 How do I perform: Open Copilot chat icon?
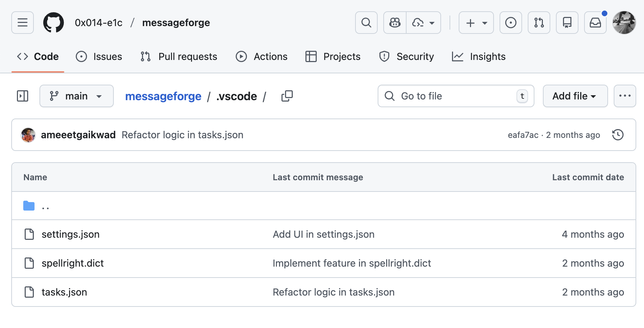pos(395,23)
